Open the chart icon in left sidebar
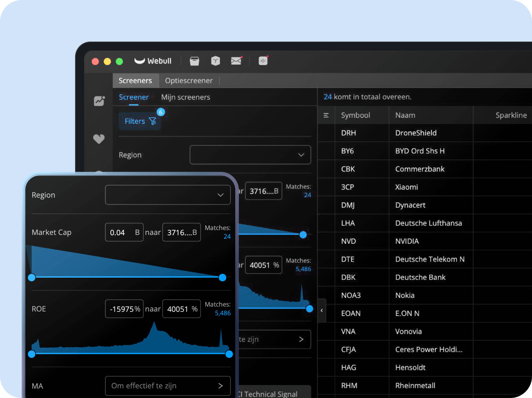 (99, 101)
